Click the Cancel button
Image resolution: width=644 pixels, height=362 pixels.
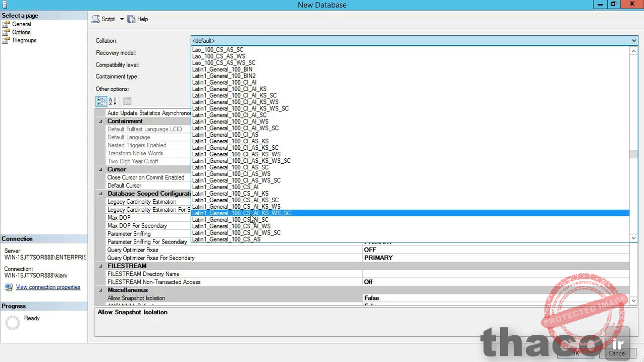617,353
